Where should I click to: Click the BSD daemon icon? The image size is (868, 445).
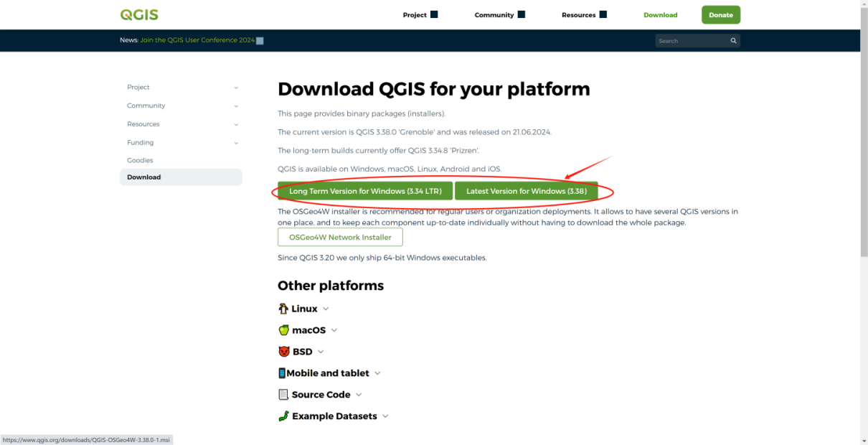(284, 352)
